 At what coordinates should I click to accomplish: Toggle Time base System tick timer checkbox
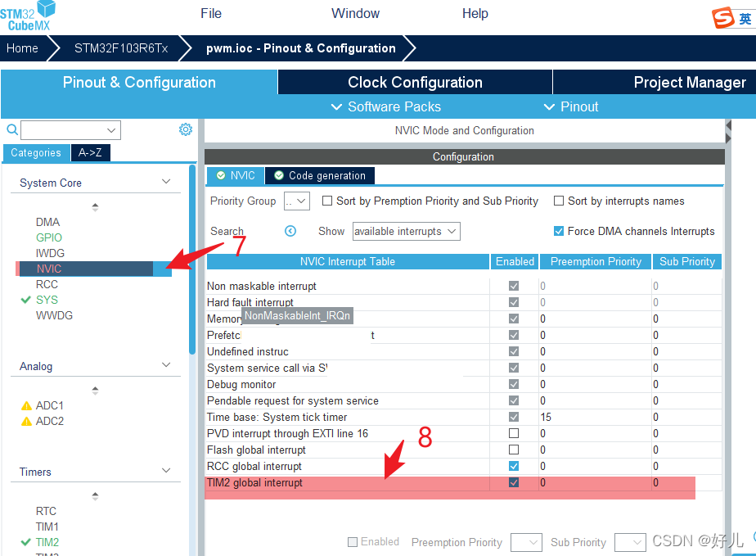514,417
